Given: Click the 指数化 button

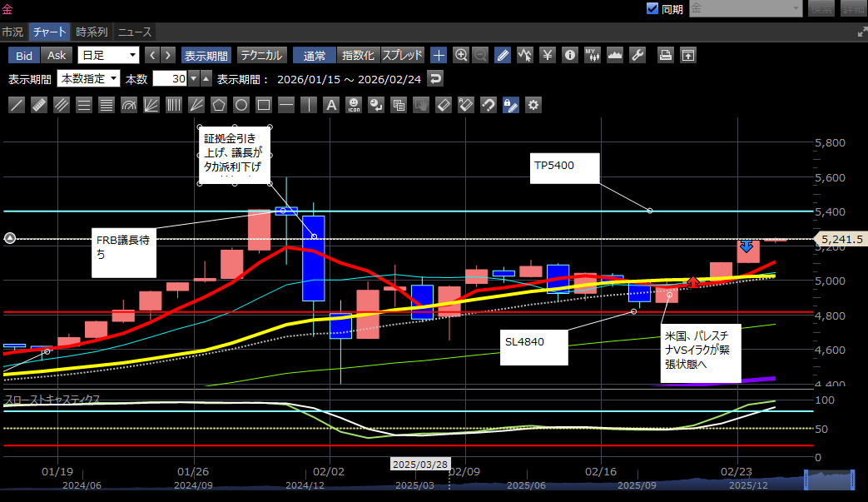Looking at the screenshot, I should [x=359, y=56].
